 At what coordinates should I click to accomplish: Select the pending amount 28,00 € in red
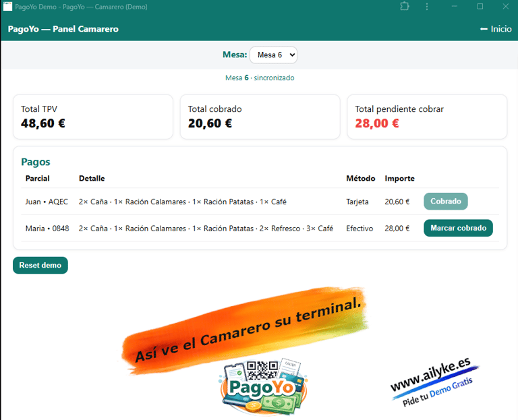(x=377, y=123)
